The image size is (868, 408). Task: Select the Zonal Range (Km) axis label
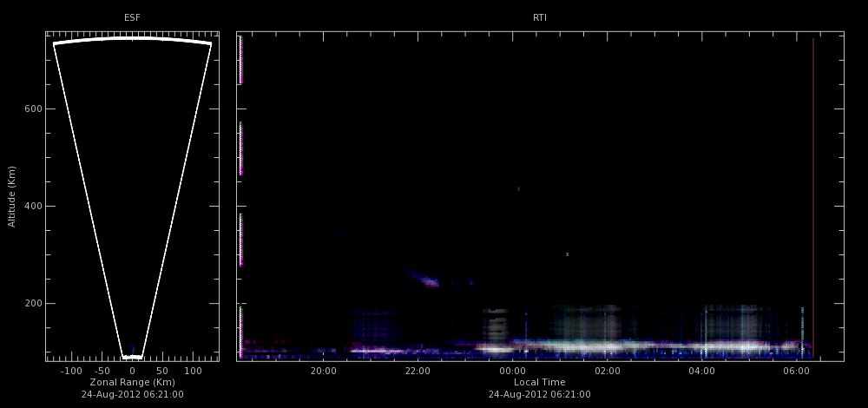(132, 383)
